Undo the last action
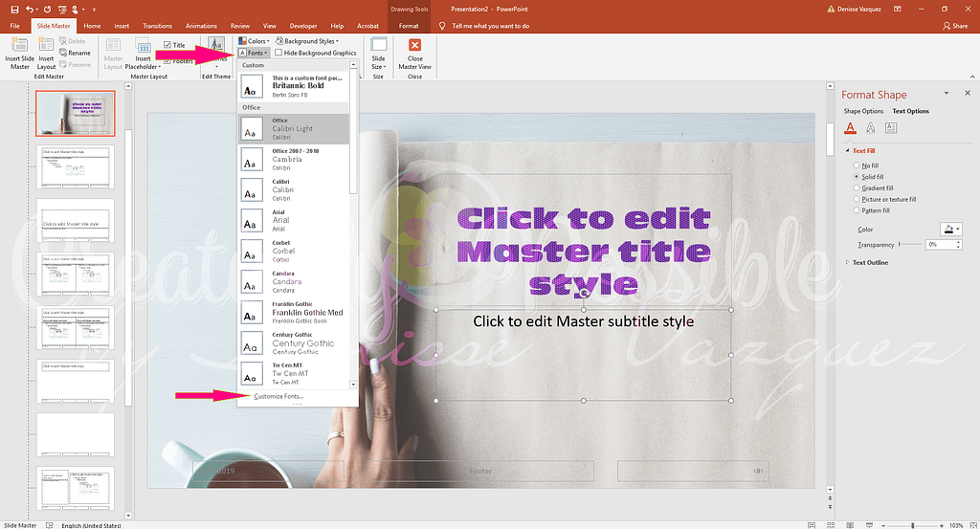This screenshot has height=529, width=980. 30,10
